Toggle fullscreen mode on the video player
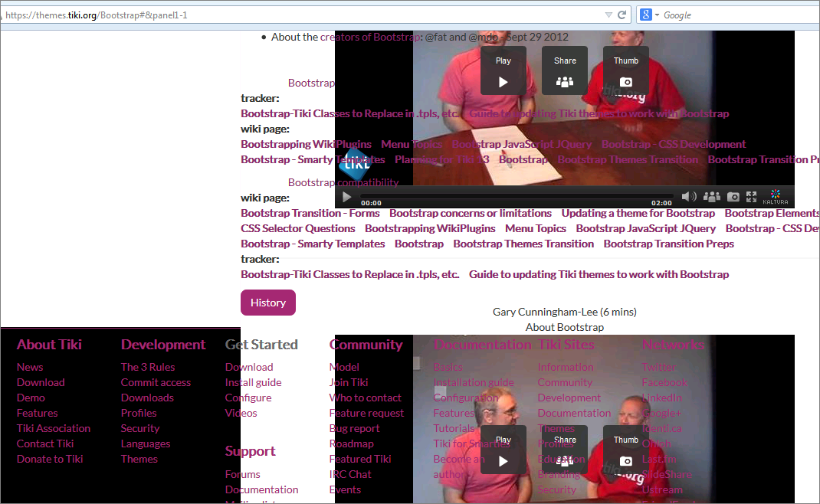This screenshot has height=504, width=820. pyautogui.click(x=752, y=197)
